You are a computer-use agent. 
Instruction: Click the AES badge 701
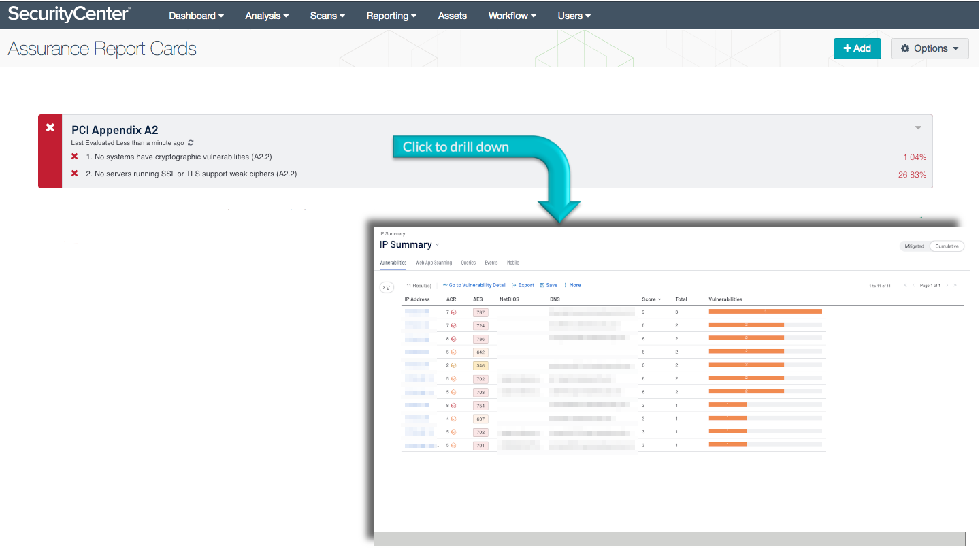(x=480, y=446)
